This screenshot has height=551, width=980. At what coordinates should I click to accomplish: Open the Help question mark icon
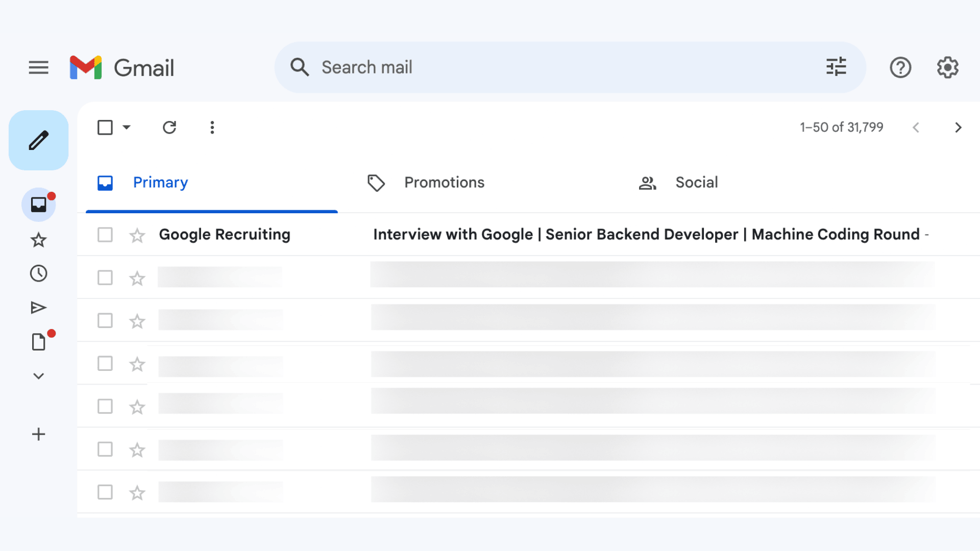point(900,67)
